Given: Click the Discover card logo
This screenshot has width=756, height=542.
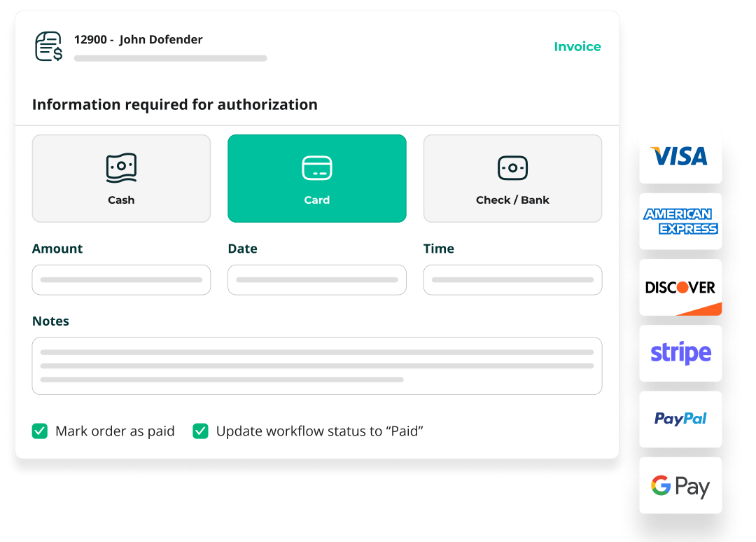Looking at the screenshot, I should click(680, 287).
